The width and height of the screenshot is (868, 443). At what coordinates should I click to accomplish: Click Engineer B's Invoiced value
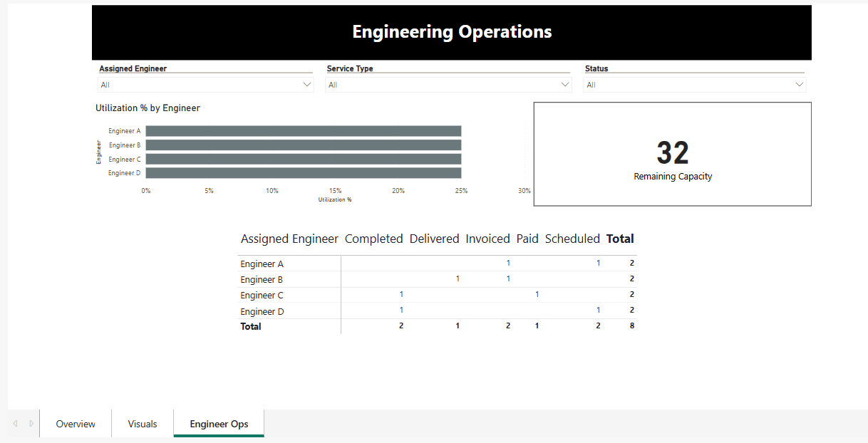point(508,278)
